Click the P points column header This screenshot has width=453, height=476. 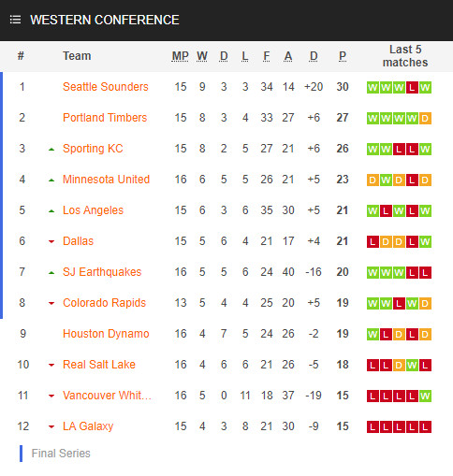click(343, 56)
